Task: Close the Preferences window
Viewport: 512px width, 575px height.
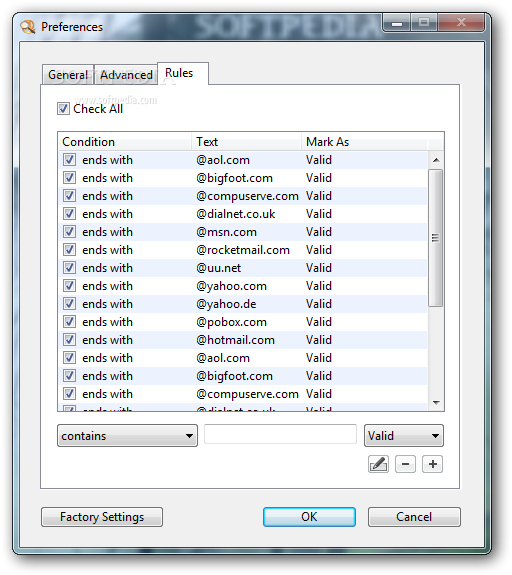Action: click(x=461, y=22)
